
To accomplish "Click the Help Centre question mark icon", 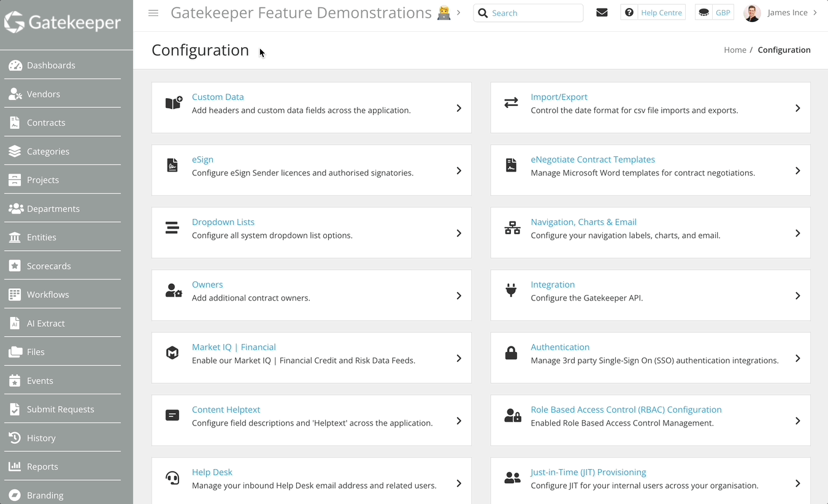I will pyautogui.click(x=629, y=12).
